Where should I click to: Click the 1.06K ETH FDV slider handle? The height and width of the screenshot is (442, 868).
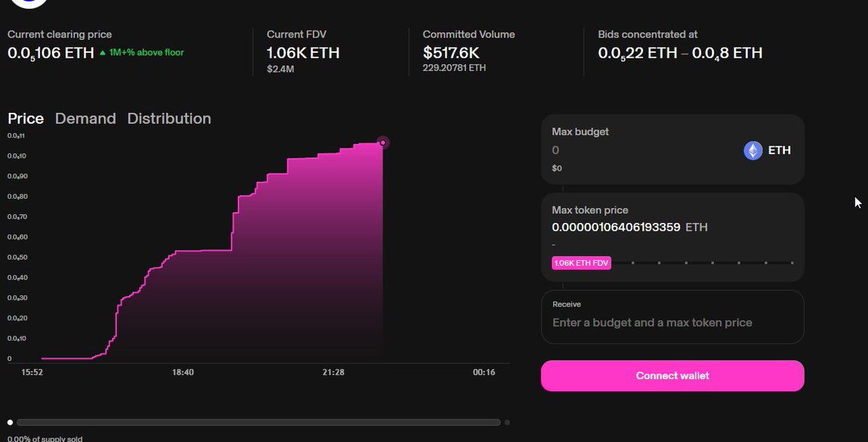click(582, 263)
